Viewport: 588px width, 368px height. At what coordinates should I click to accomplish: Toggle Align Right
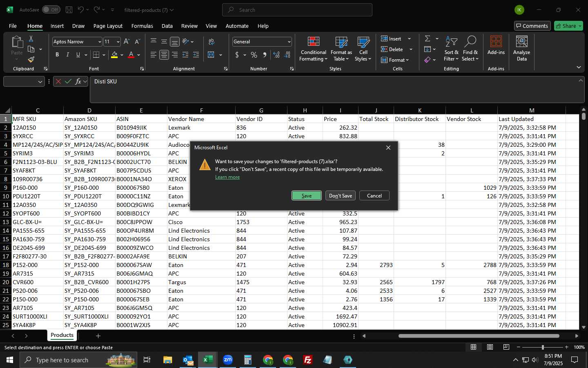coord(175,55)
